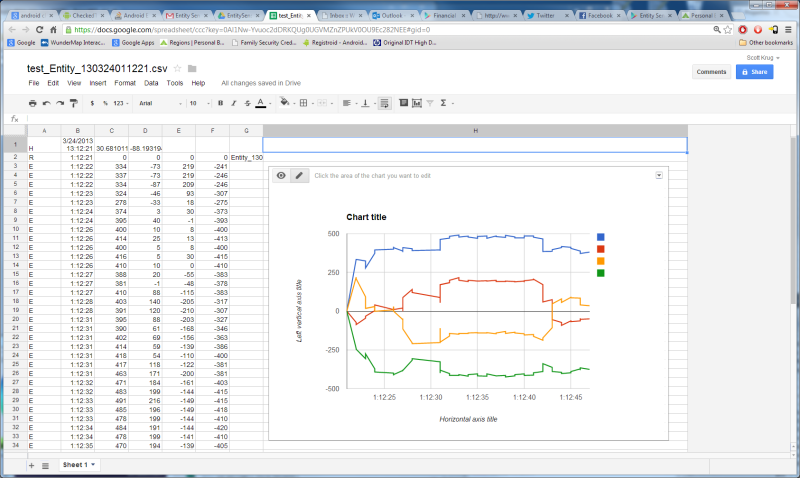Click the insert chart icon
This screenshot has height=478, width=800.
pos(417,103)
